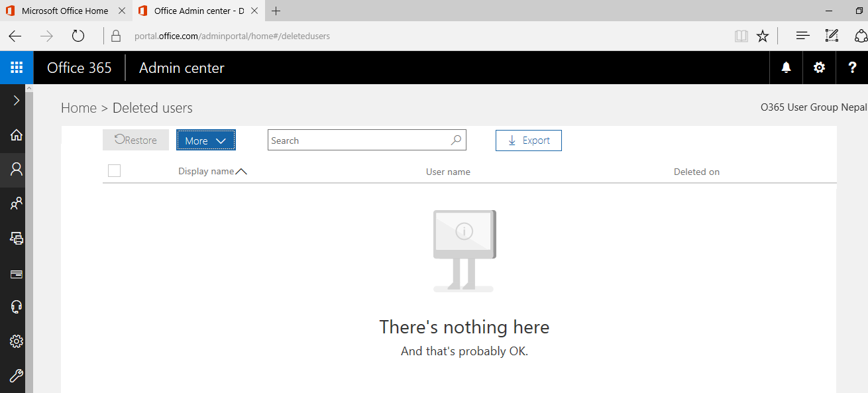
Task: Go back in the browser
Action: pyautogui.click(x=15, y=36)
